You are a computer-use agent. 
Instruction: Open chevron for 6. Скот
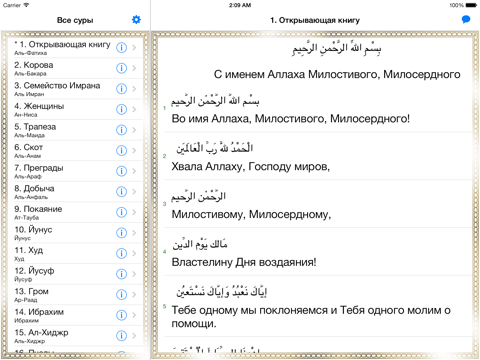tap(134, 150)
